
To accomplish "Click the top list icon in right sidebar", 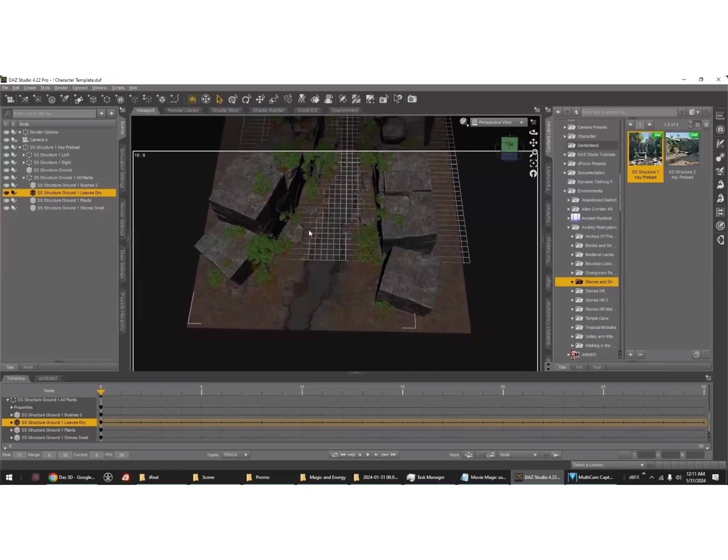I will tap(720, 115).
